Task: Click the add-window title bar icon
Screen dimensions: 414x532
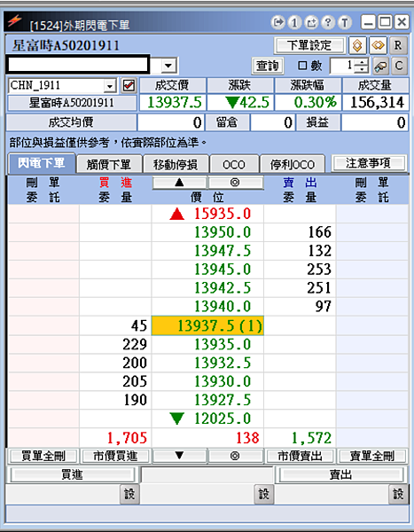Action: tap(311, 23)
